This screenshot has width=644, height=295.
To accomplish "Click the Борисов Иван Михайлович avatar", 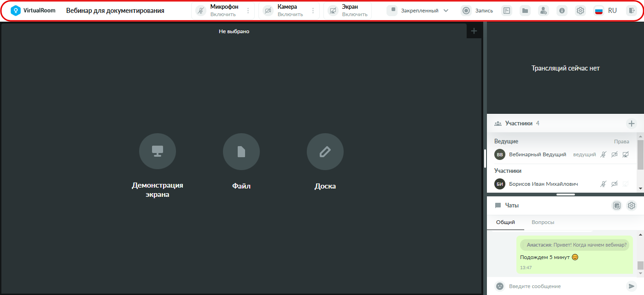I will (x=500, y=184).
